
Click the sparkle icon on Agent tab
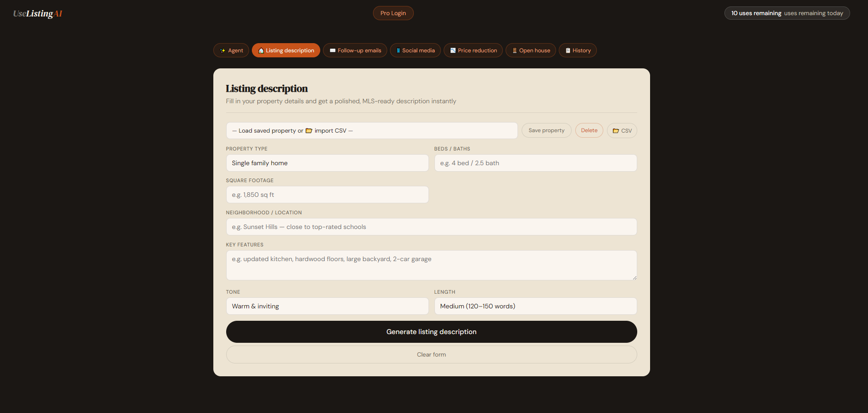(x=223, y=50)
